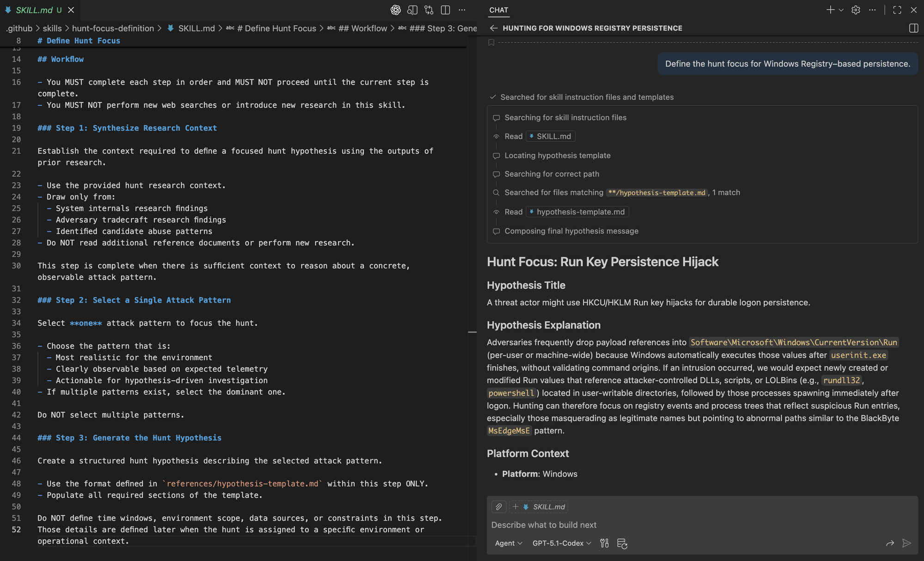Toggle the chat side panel layout icon
This screenshot has width=924, height=561.
913,28
